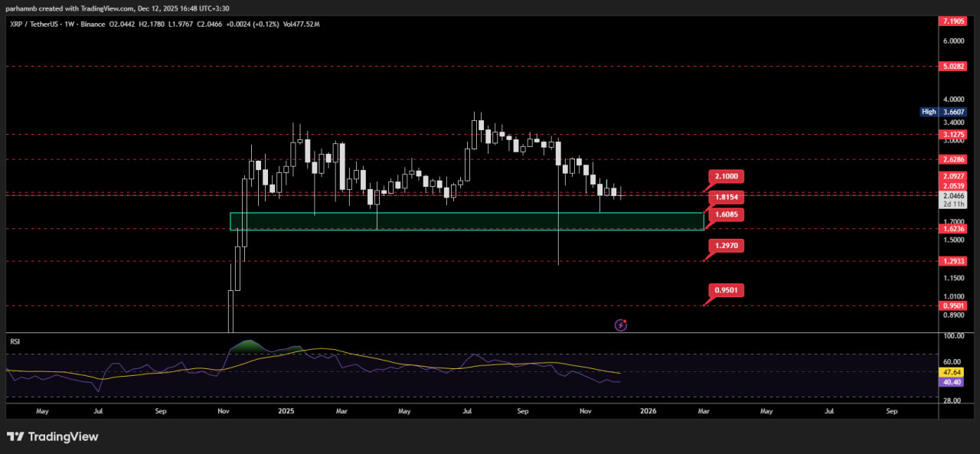This screenshot has height=454, width=980.
Task: Click the purple lightning bolt icon
Action: 621,325
